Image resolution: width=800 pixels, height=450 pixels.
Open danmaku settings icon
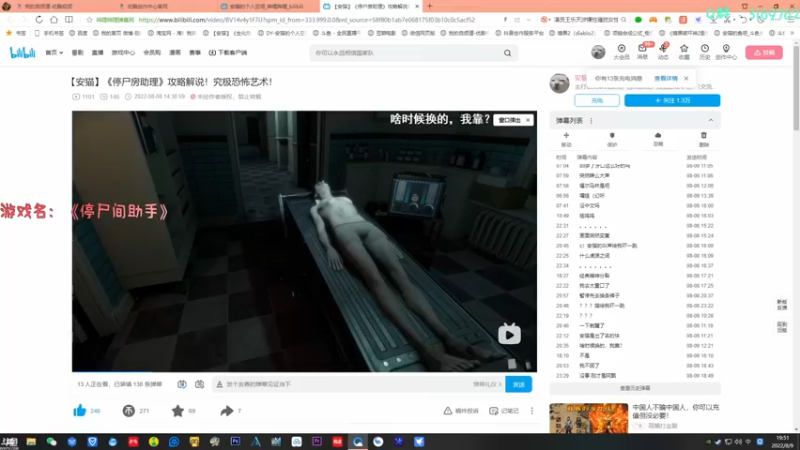pos(199,384)
